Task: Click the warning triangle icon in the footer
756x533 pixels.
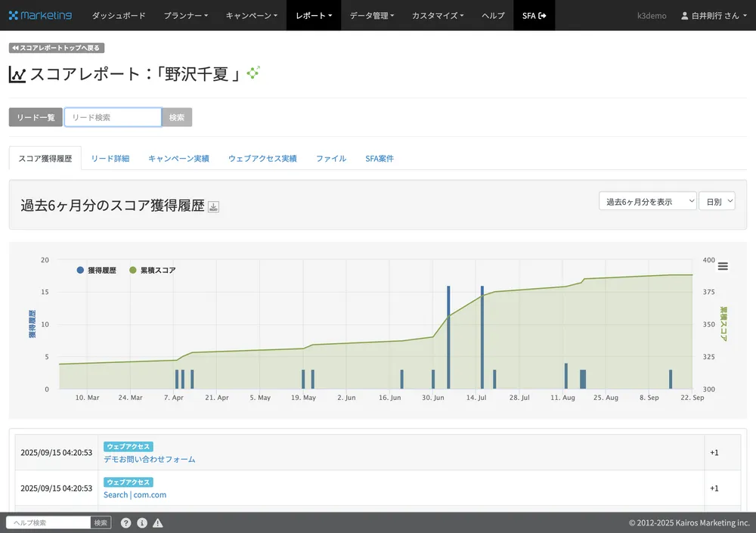Action: click(x=158, y=522)
